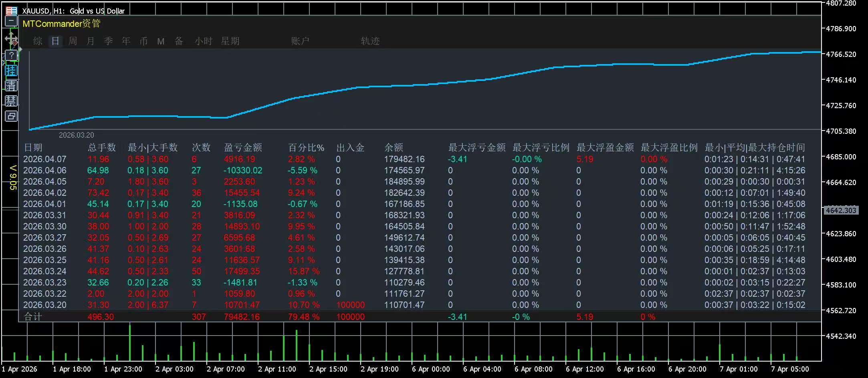Click the -10330.02 loss amount
Screen dimensions: 868x378
[243, 170]
